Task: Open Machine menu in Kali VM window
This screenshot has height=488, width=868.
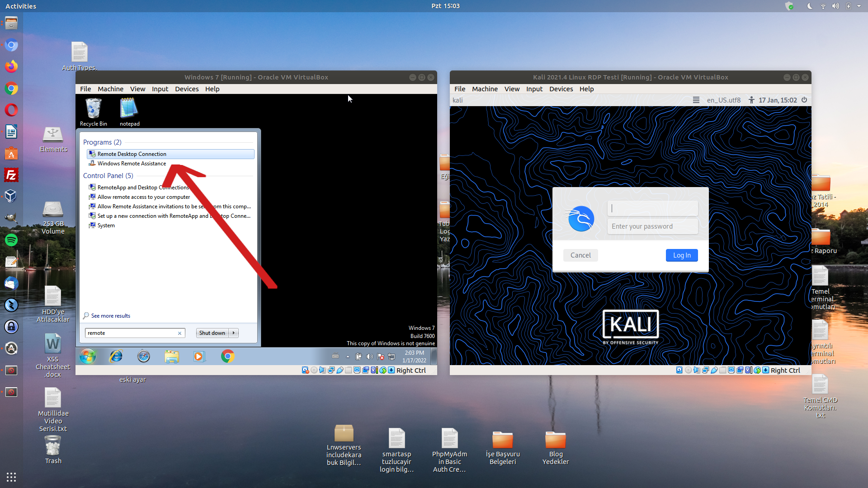Action: coord(485,89)
